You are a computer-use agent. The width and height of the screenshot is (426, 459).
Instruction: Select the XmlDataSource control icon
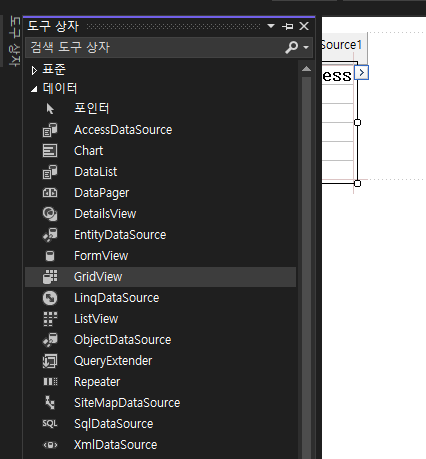[50, 445]
